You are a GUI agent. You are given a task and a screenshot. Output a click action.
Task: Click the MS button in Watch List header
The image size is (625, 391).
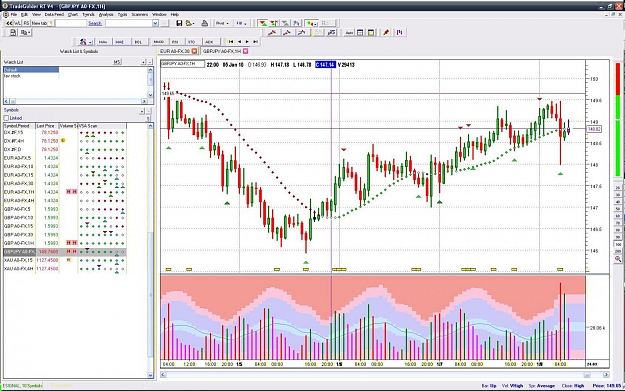[x=117, y=62]
